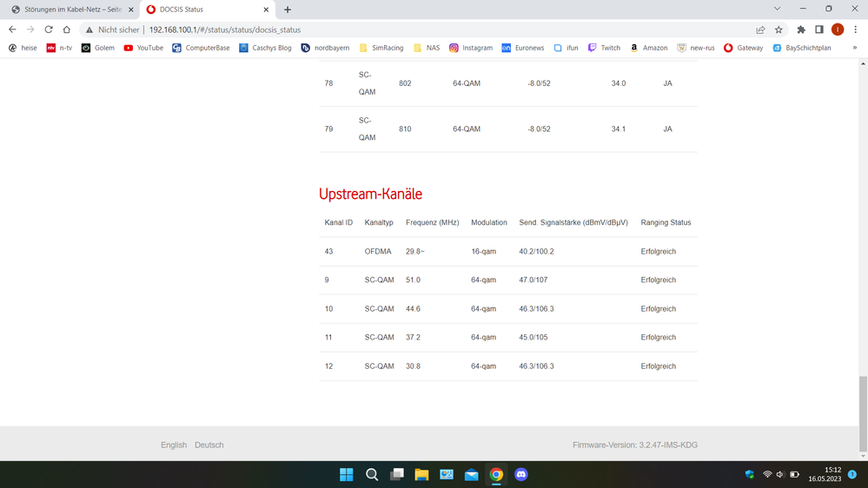Show more bookmarks with the chevron
The width and height of the screenshot is (868, 488).
coord(855,48)
